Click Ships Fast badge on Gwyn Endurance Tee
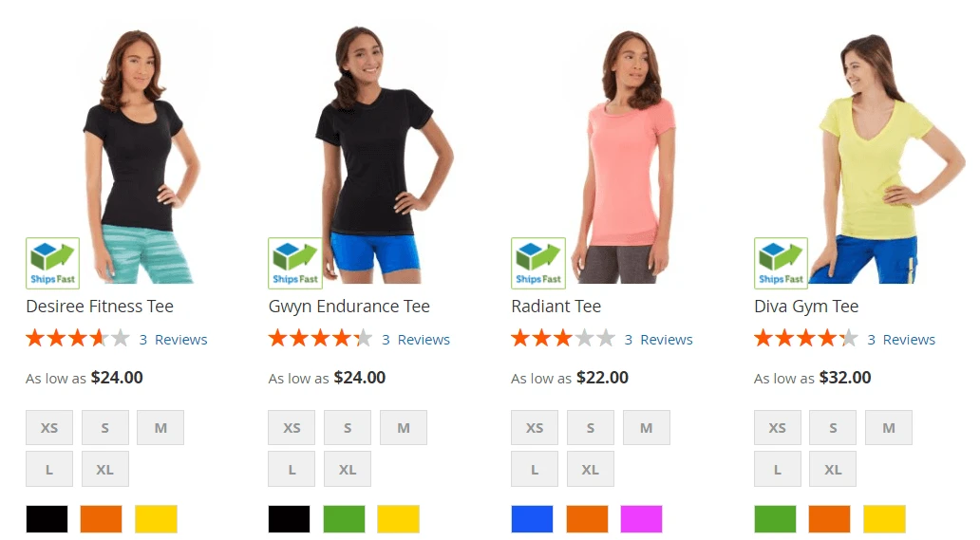Screen dimensions: 980x540 point(295,263)
